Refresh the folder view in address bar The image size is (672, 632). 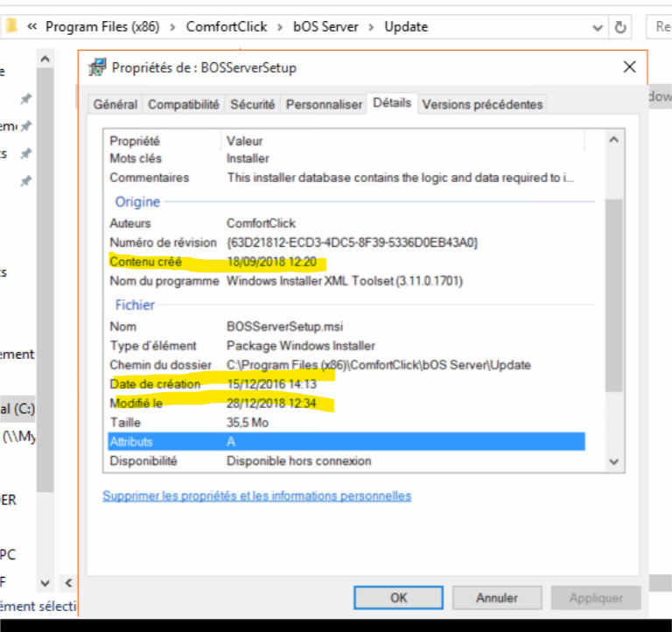coord(620,26)
